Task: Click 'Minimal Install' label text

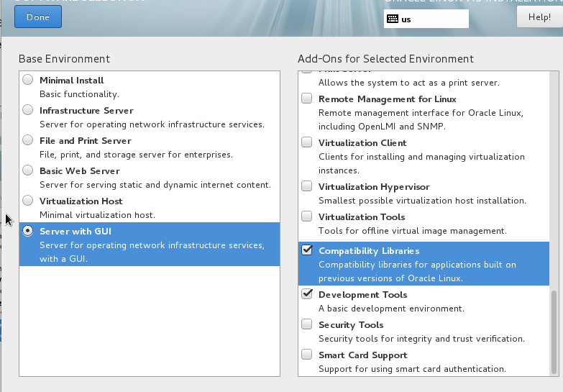Action: click(72, 80)
